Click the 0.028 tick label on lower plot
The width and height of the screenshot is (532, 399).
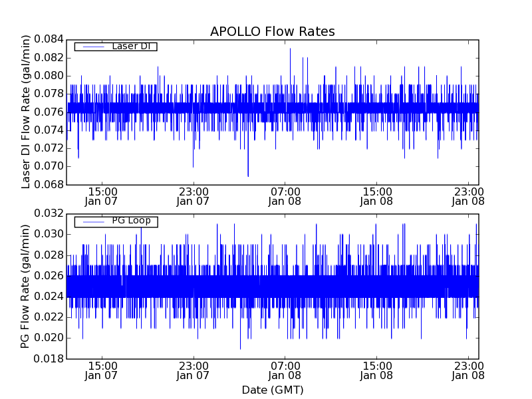[x=49, y=255]
